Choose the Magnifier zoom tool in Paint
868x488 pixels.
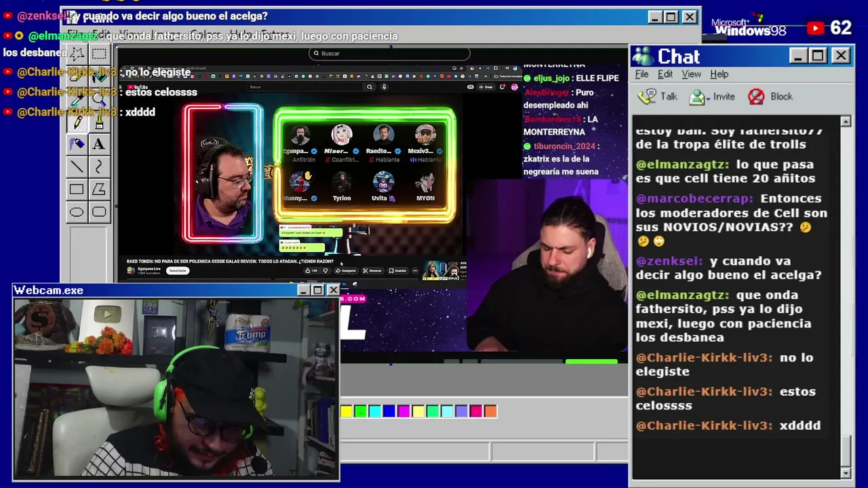pyautogui.click(x=99, y=99)
